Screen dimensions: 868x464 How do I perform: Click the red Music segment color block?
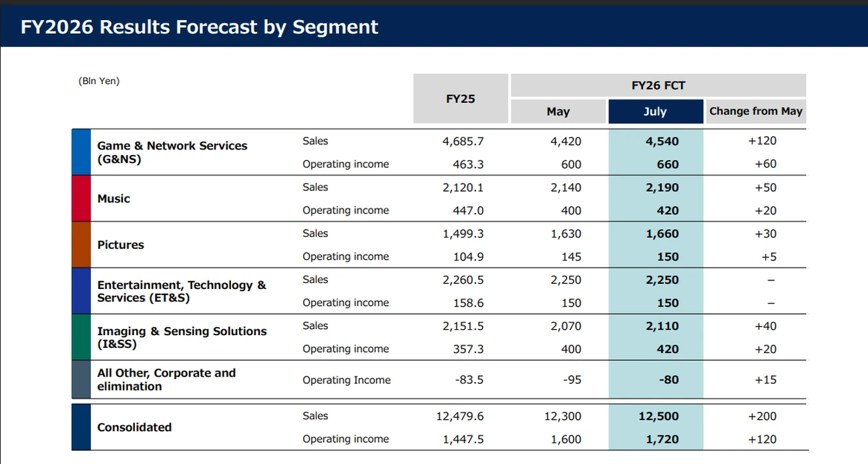pyautogui.click(x=81, y=198)
